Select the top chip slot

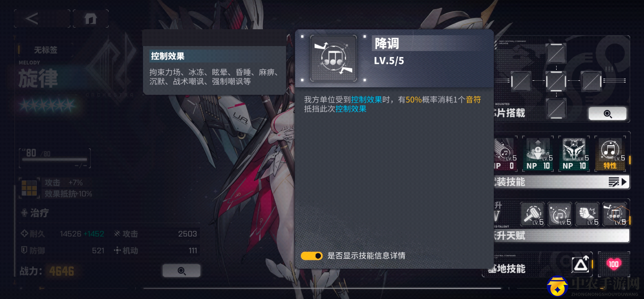556,53
